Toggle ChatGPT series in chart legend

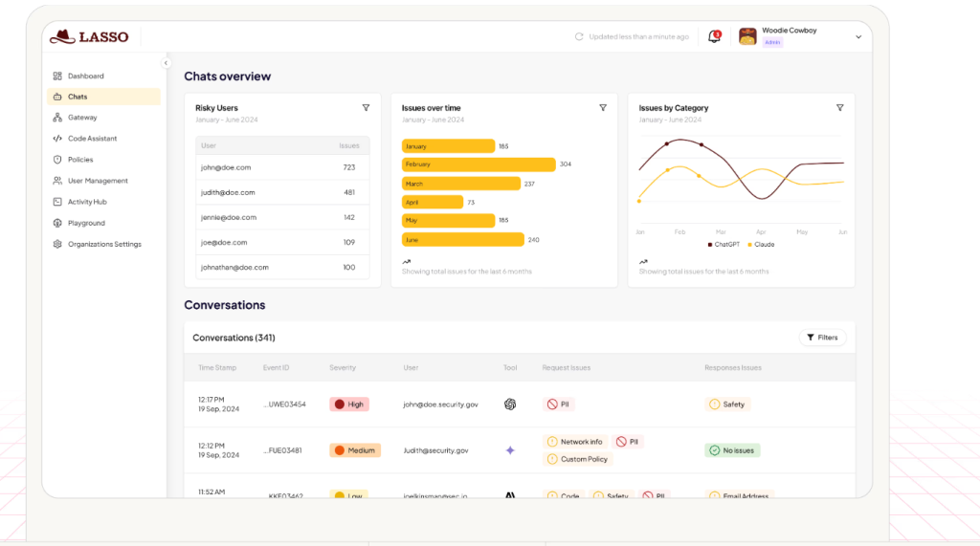724,245
